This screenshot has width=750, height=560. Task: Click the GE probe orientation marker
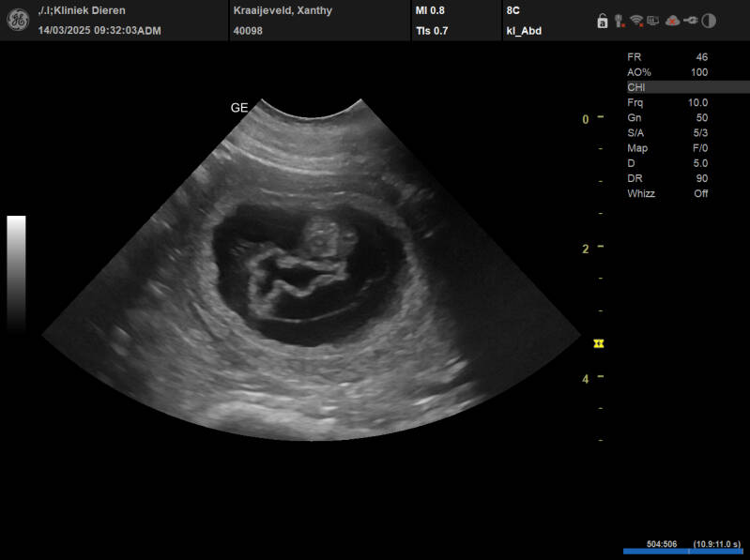pos(239,108)
